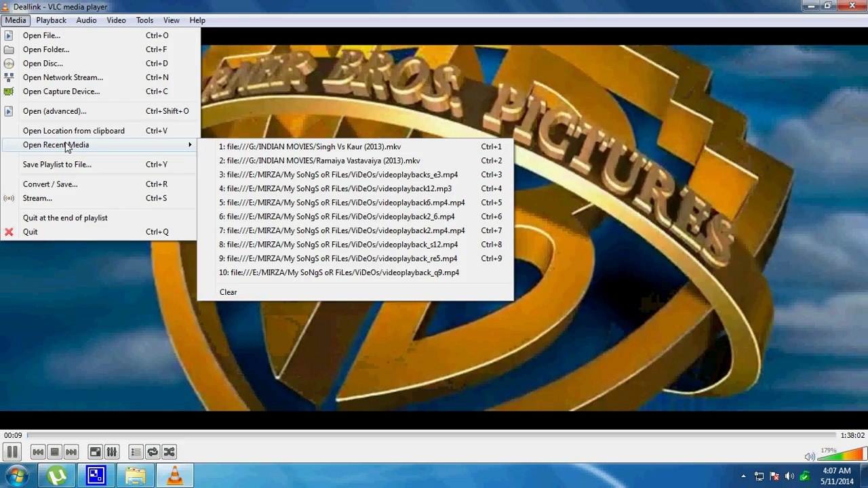Open recent videoplayback2.mp4.mp4
The height and width of the screenshot is (488, 868).
coord(355,230)
